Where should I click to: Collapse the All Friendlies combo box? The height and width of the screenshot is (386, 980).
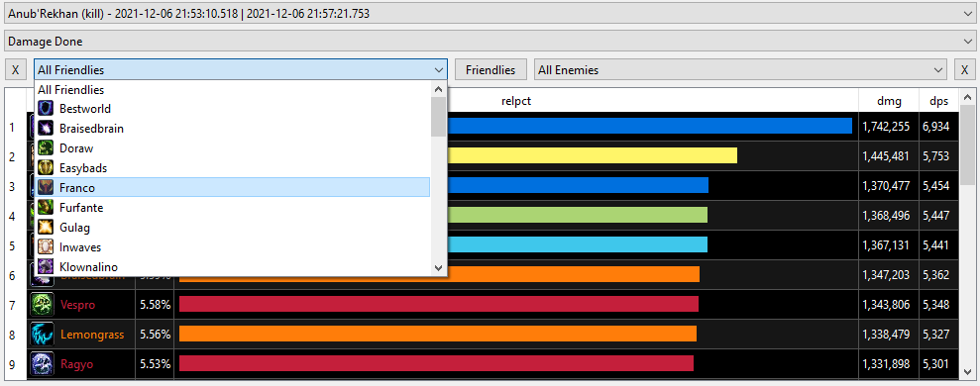click(x=241, y=70)
